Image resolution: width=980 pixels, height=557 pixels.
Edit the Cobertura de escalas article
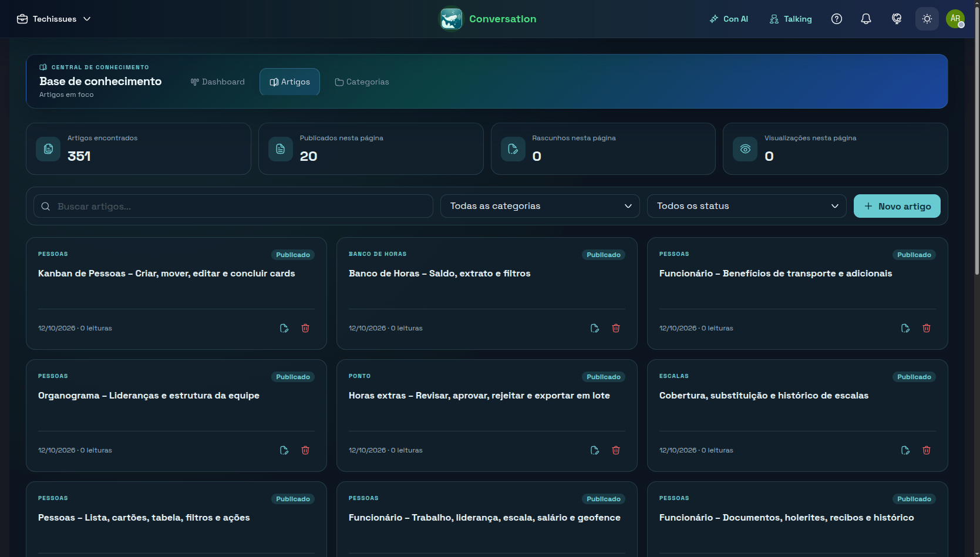pyautogui.click(x=905, y=450)
